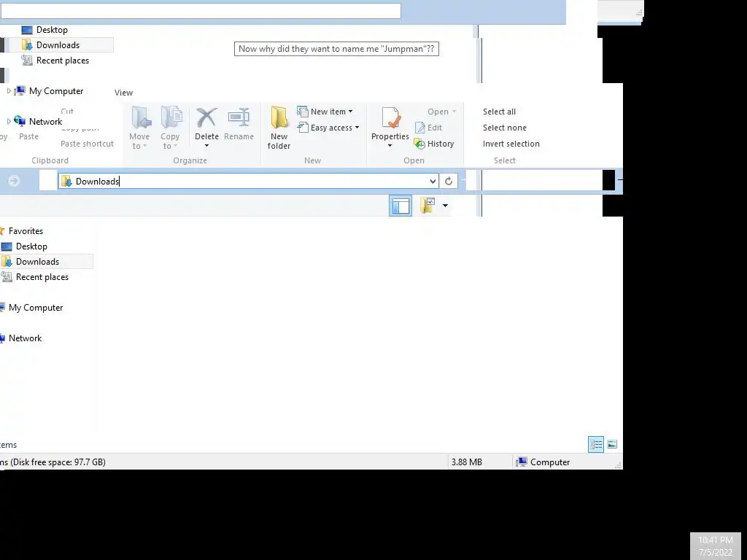Screen dimensions: 747x560
Task: Switch to the View ribbon tab
Action: click(x=123, y=93)
